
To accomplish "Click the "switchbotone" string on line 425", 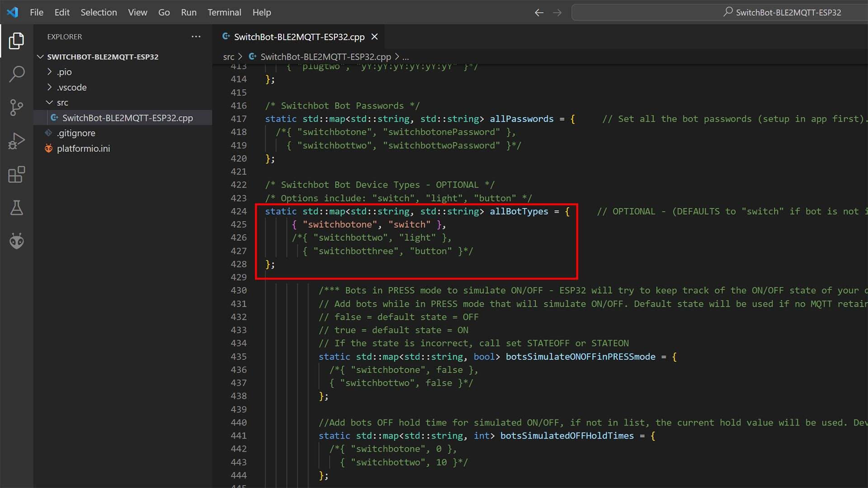I will (x=340, y=224).
